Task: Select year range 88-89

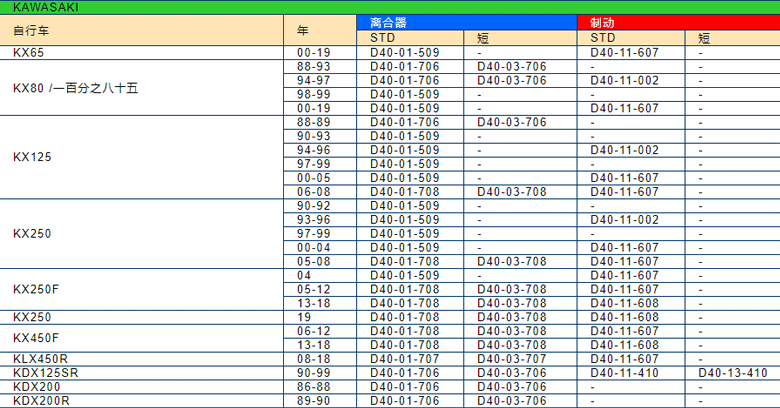Action: point(314,122)
